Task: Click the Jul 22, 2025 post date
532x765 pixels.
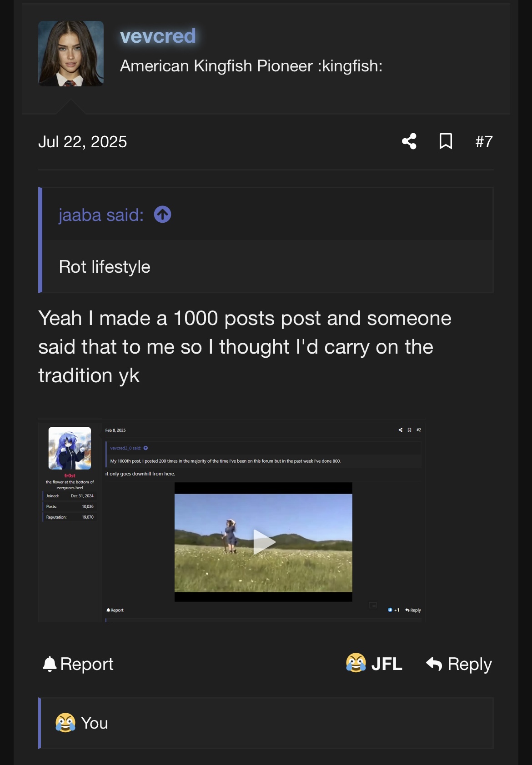Action: point(82,142)
